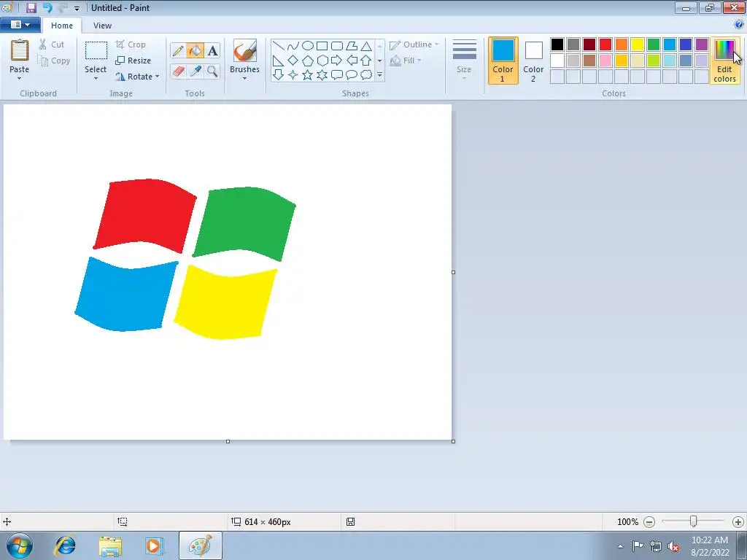Screen dimensions: 747x560
Task: Choose the Pentagon shape
Action: 308,61
